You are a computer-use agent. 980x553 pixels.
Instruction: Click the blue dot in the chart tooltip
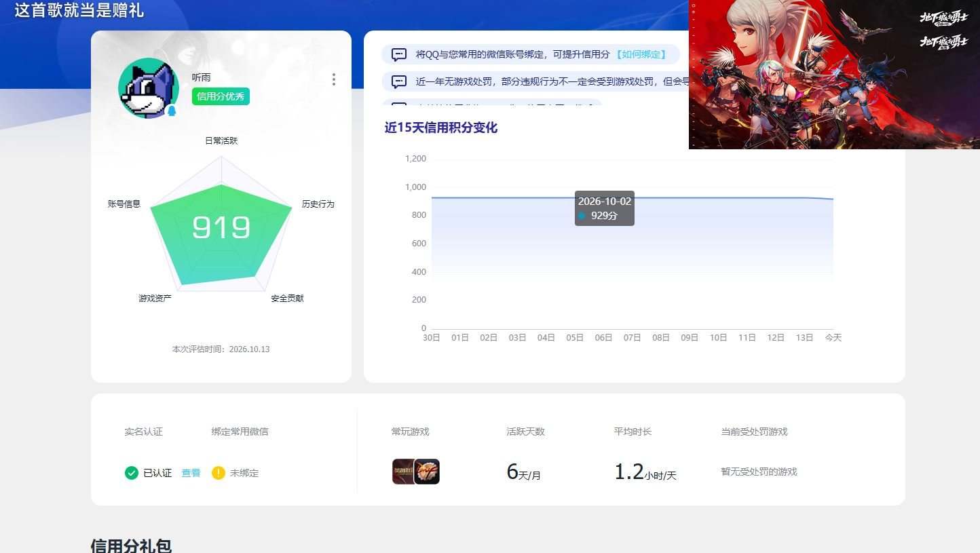pos(582,216)
